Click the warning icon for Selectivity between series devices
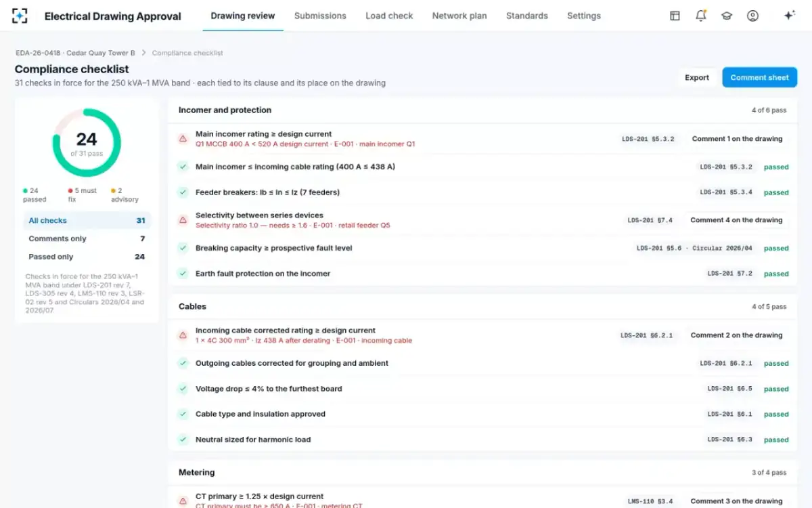This screenshot has height=508, width=812. tap(183, 220)
